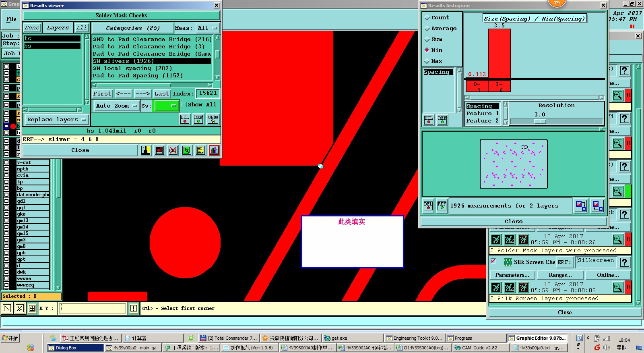
Task: Click First result button
Action: 102,93
